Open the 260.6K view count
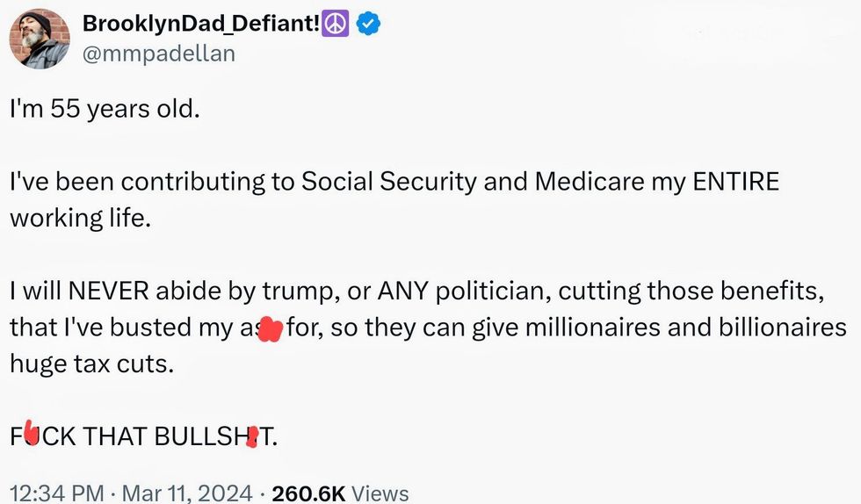The image size is (861, 504). tap(307, 493)
